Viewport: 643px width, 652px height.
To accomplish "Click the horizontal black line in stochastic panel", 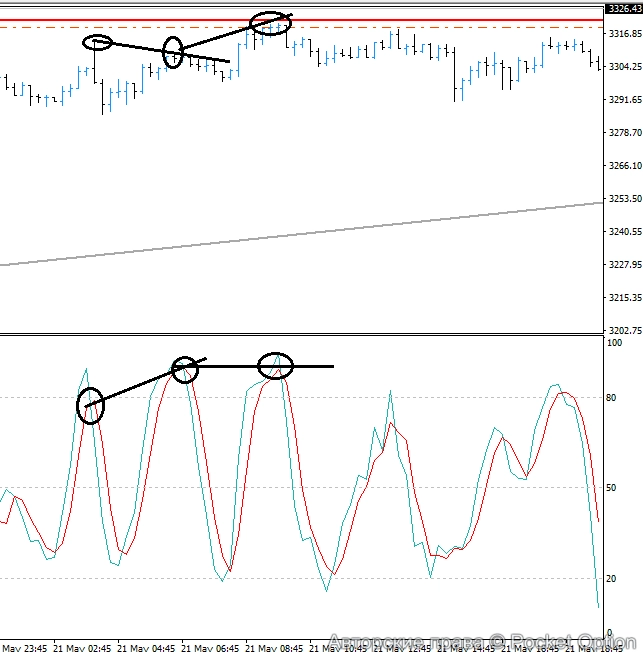I will pyautogui.click(x=310, y=367).
